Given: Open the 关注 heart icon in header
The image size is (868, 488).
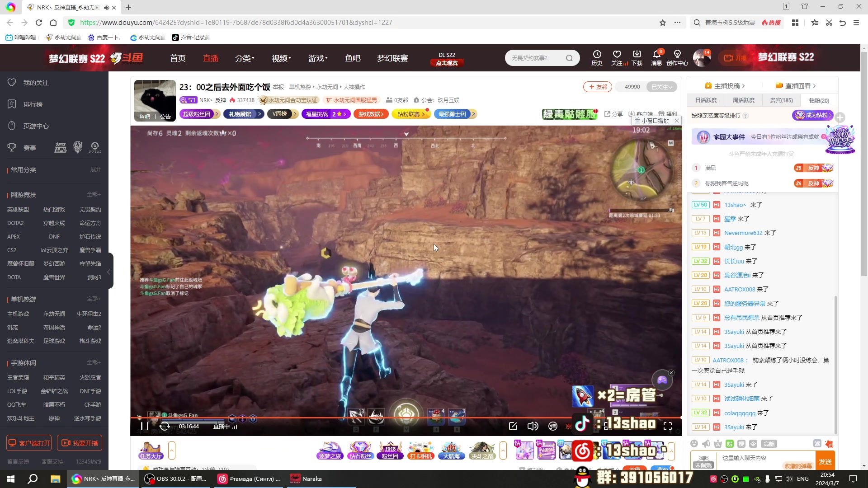Looking at the screenshot, I should pyautogui.click(x=617, y=57).
